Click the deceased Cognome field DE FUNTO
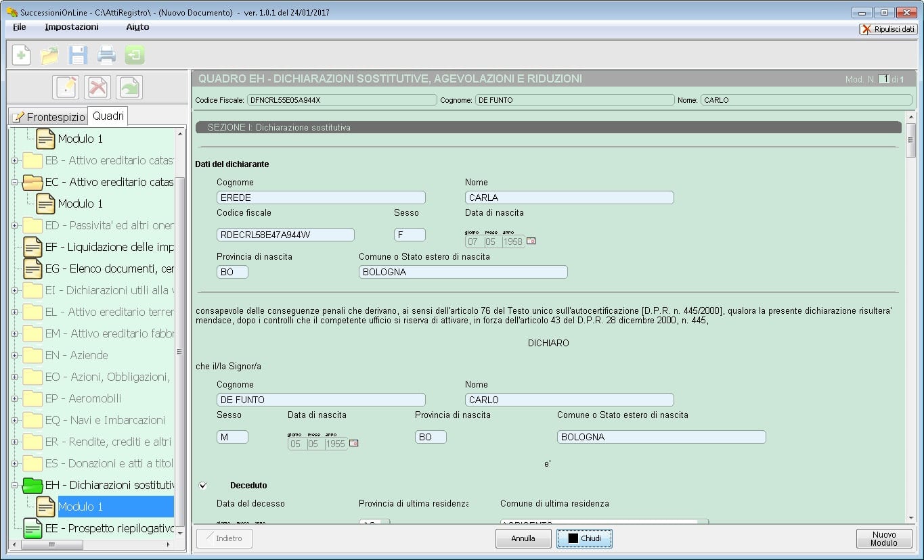 [x=321, y=400]
